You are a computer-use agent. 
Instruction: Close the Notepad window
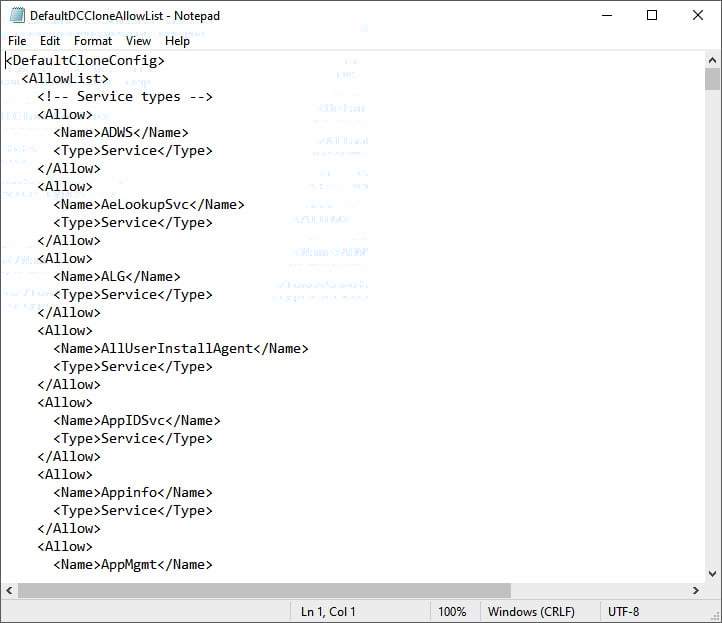click(698, 15)
